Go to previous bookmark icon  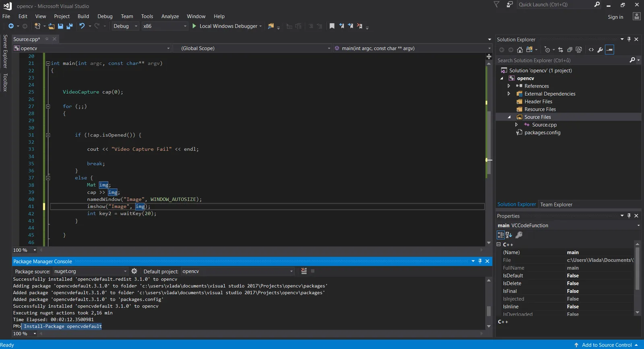(x=341, y=26)
